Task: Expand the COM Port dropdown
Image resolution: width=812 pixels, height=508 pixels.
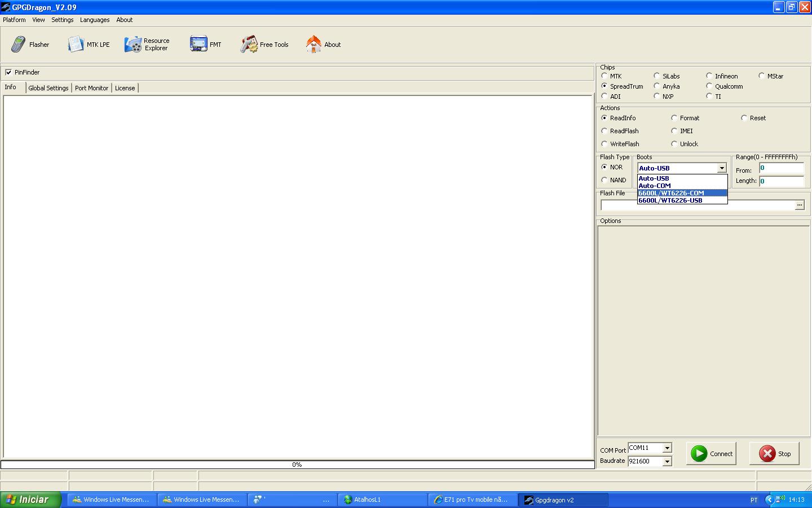Action: coord(667,448)
